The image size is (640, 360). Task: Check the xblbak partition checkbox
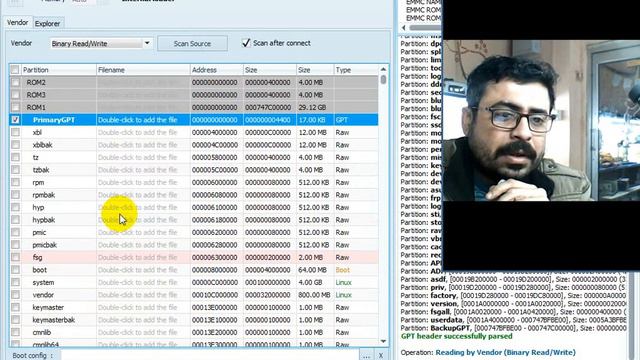coord(15,144)
